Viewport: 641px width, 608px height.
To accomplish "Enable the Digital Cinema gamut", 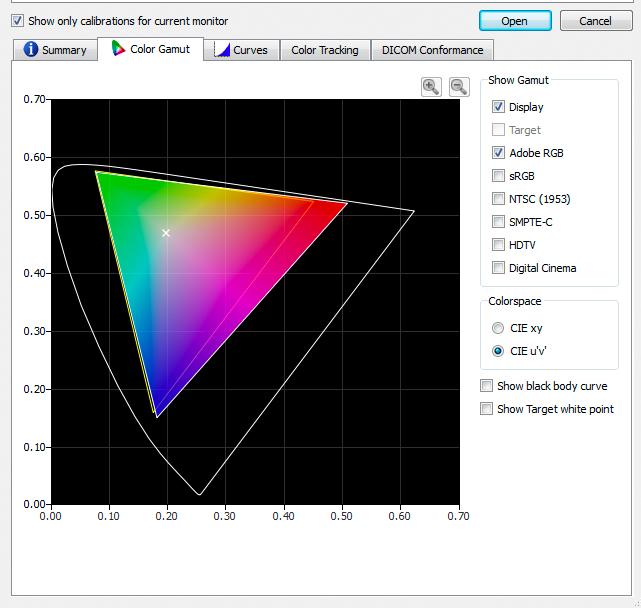I will point(498,267).
